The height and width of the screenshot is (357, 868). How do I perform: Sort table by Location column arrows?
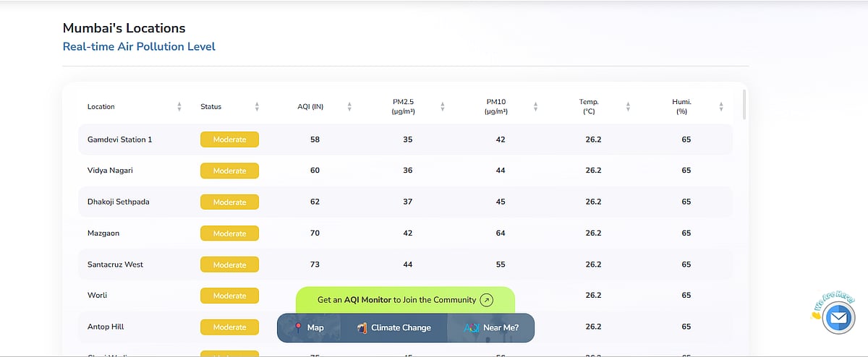179,107
